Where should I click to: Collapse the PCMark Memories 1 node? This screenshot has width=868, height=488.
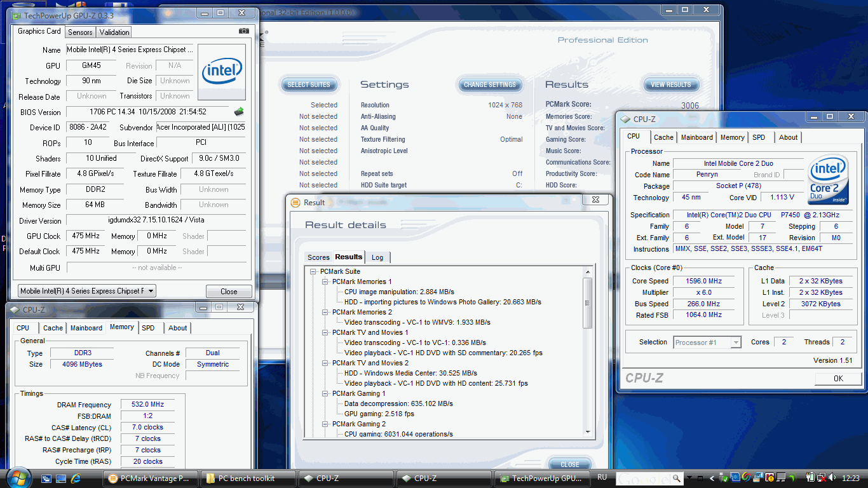pos(325,281)
